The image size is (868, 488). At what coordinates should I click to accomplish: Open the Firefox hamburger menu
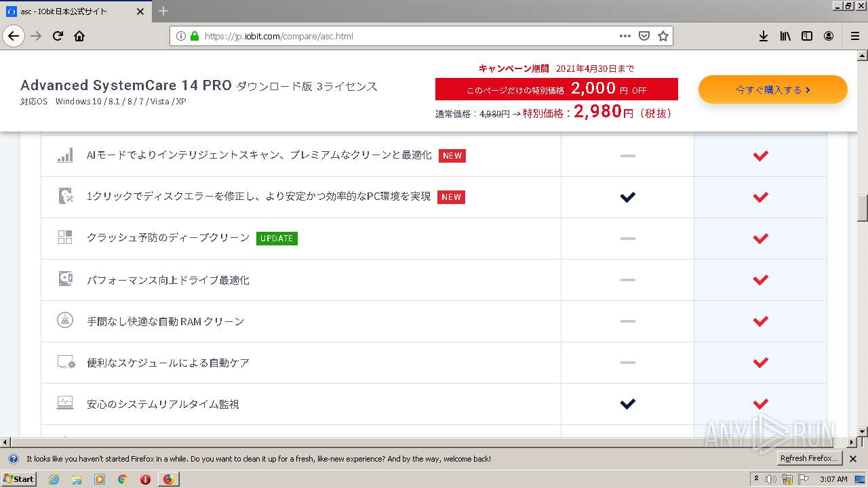(x=854, y=36)
